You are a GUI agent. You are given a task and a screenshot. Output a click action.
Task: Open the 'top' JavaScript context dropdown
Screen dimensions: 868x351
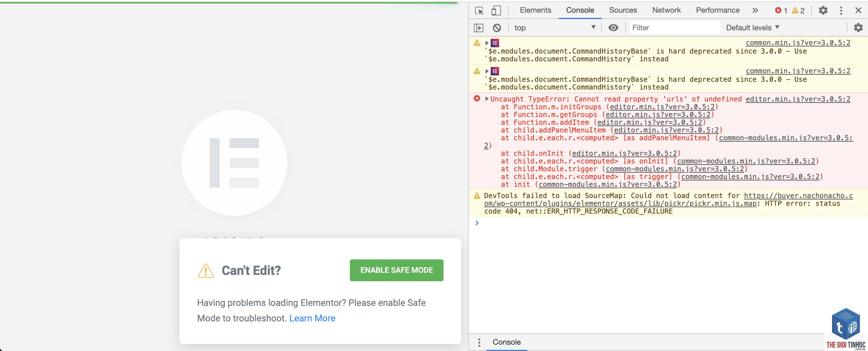click(555, 28)
